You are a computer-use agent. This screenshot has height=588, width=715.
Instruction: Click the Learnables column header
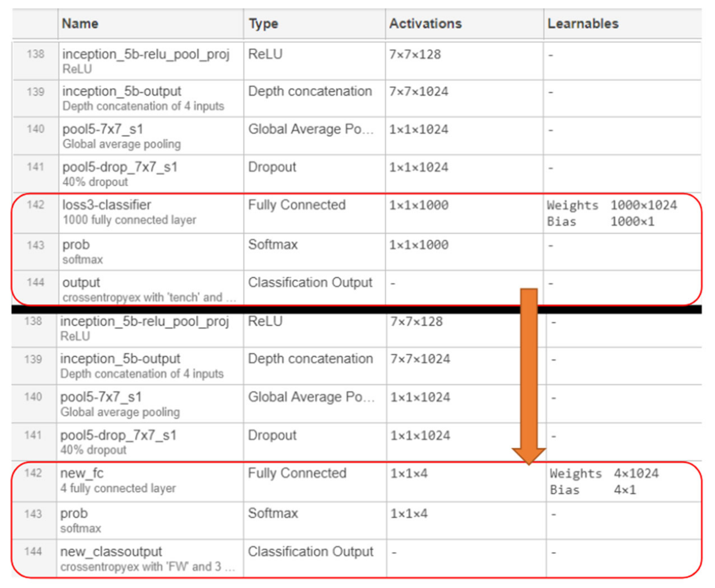(x=583, y=24)
